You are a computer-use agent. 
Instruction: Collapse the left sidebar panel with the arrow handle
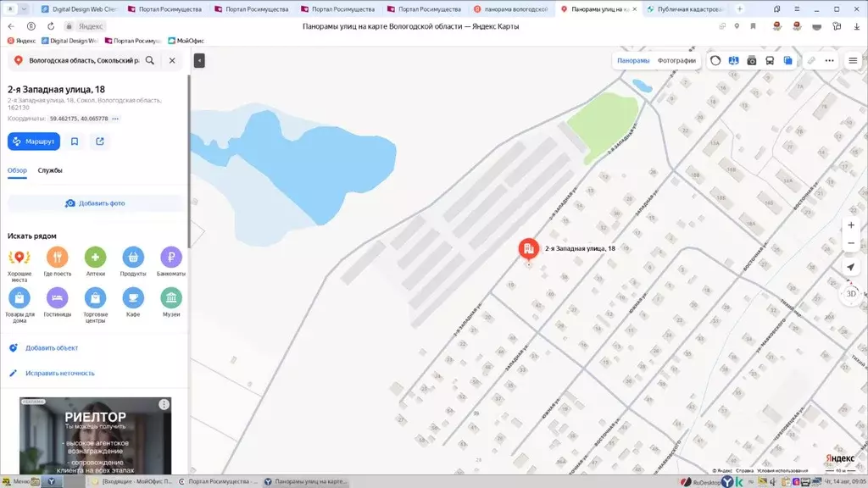click(x=199, y=60)
